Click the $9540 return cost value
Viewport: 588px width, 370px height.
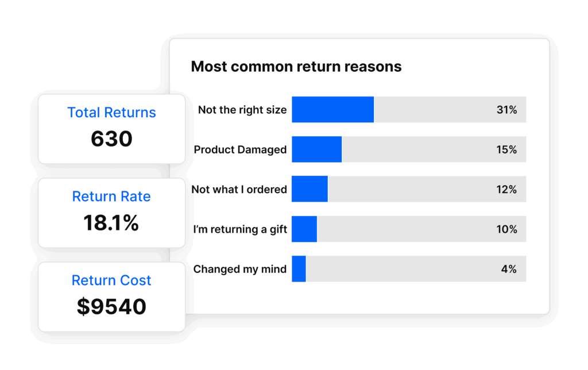point(111,307)
